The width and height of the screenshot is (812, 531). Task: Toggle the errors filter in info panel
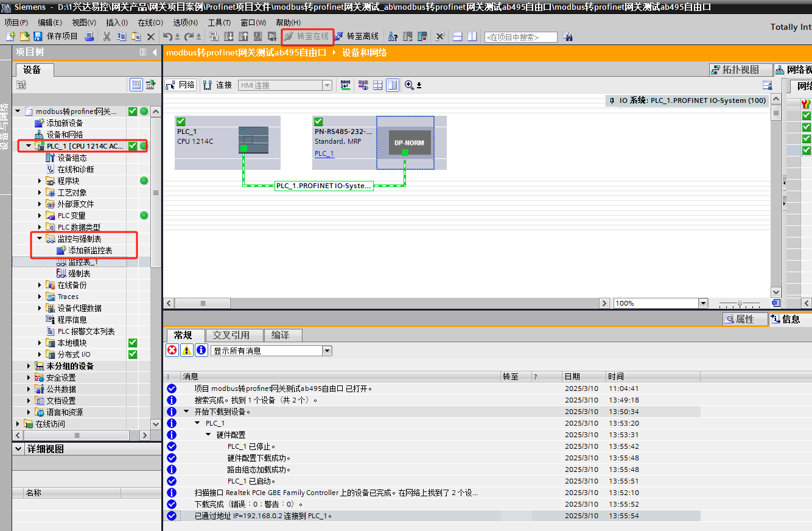click(172, 350)
